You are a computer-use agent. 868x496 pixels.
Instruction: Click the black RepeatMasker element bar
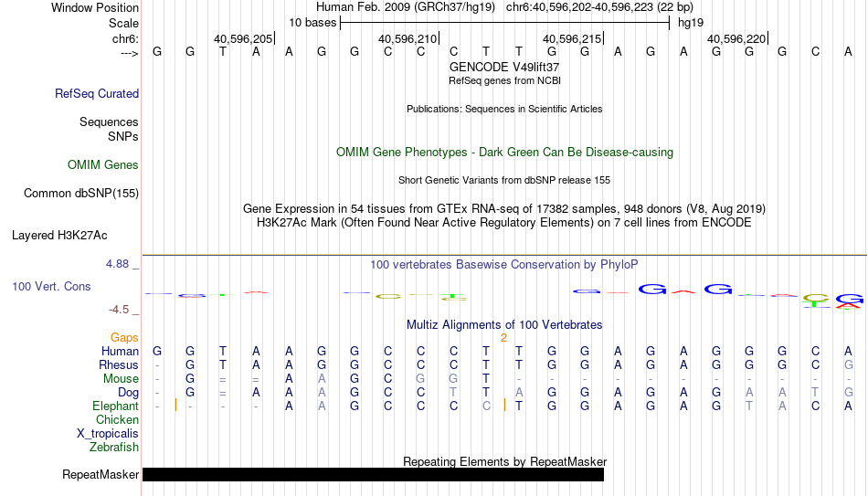click(373, 474)
